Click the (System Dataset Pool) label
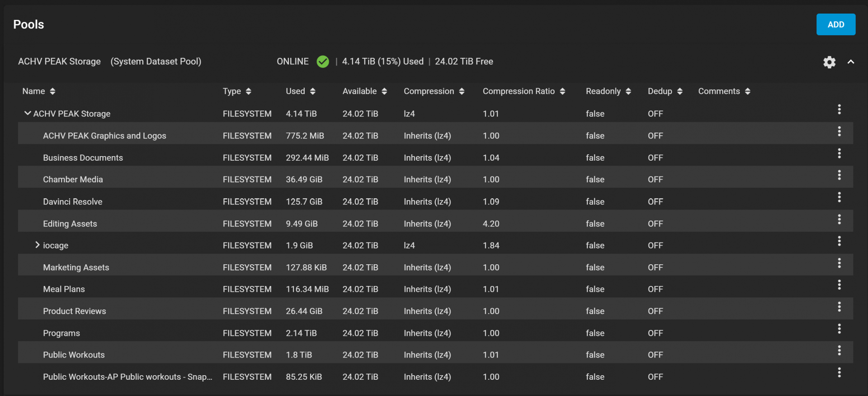868x396 pixels. (x=156, y=62)
